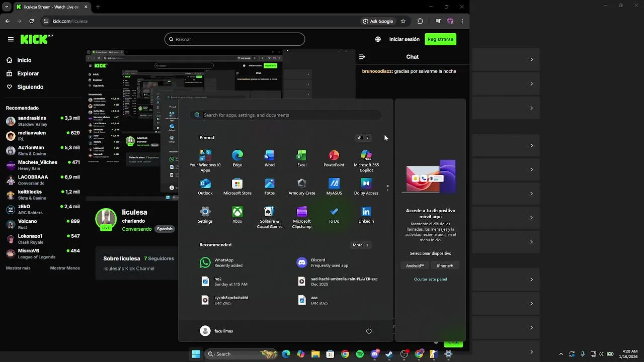Click Ocultar este panel link

click(430, 279)
